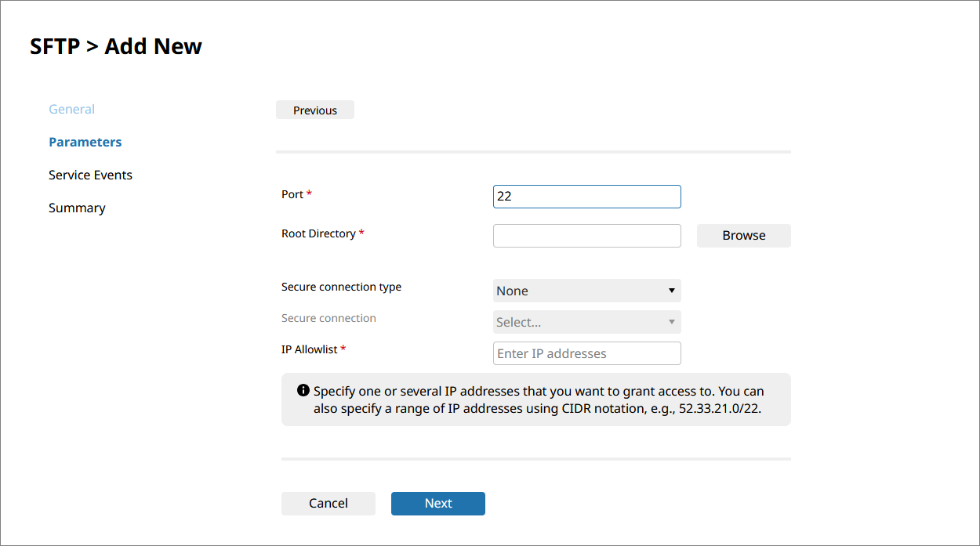Focus the Port field containing 22

pos(586,196)
